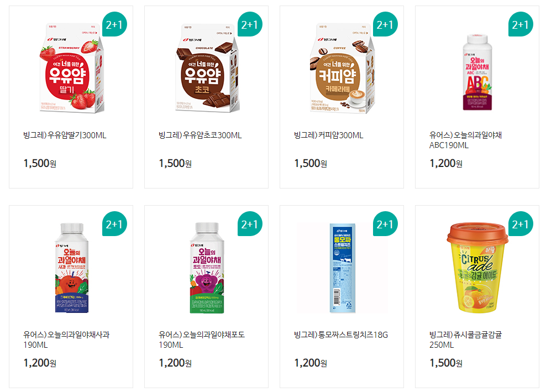Click the 1,500원 price of 쥬시쿨금귤감귤
This screenshot has height=392, width=546.
click(x=446, y=363)
